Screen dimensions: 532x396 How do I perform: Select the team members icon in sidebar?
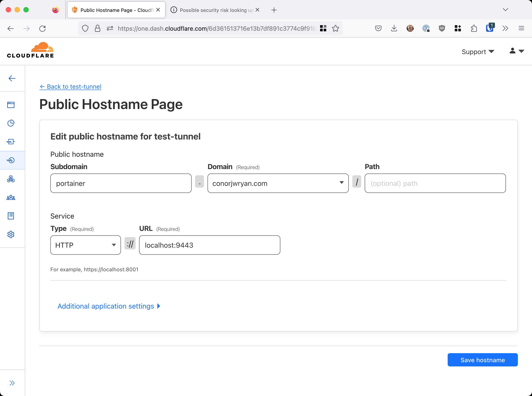pyautogui.click(x=11, y=197)
